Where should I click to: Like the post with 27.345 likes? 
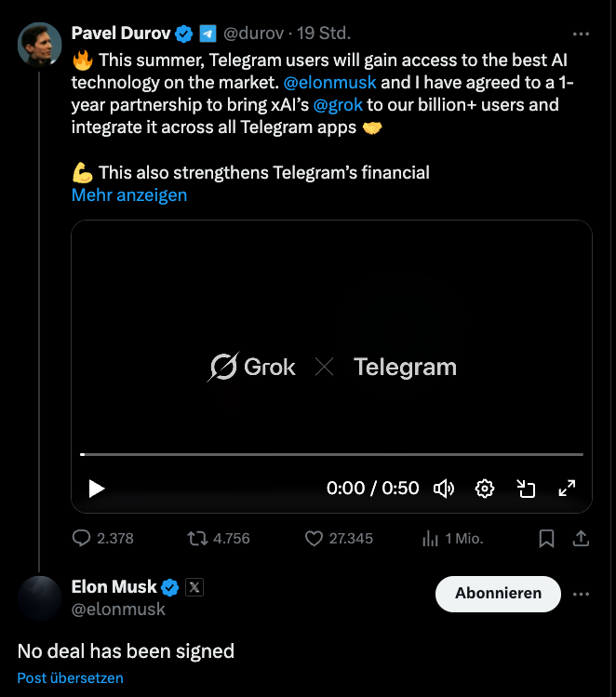(314, 538)
